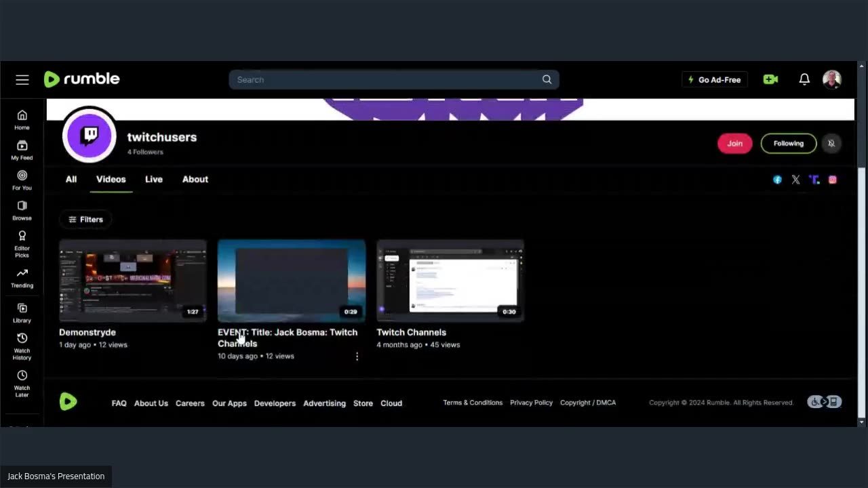Switch to the All tab
Image resolution: width=868 pixels, height=488 pixels.
pyautogui.click(x=71, y=179)
